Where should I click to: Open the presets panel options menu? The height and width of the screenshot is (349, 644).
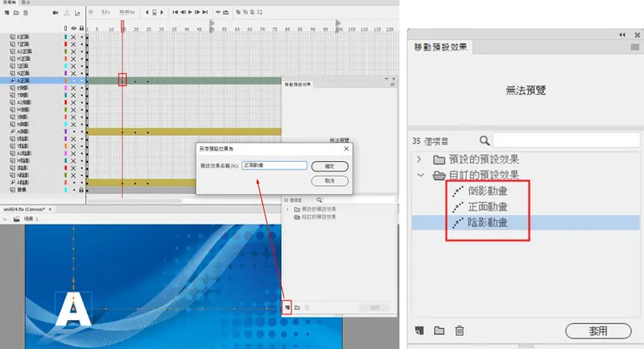pyautogui.click(x=635, y=48)
